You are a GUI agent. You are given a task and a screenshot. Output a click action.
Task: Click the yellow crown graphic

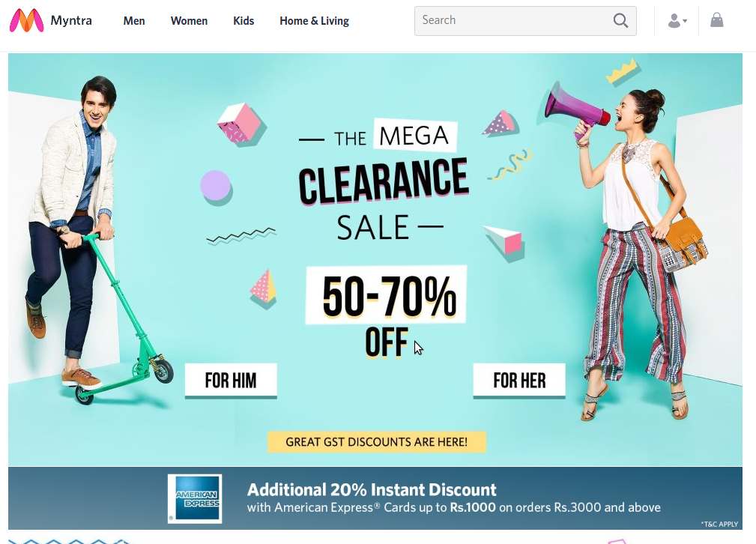[622, 71]
